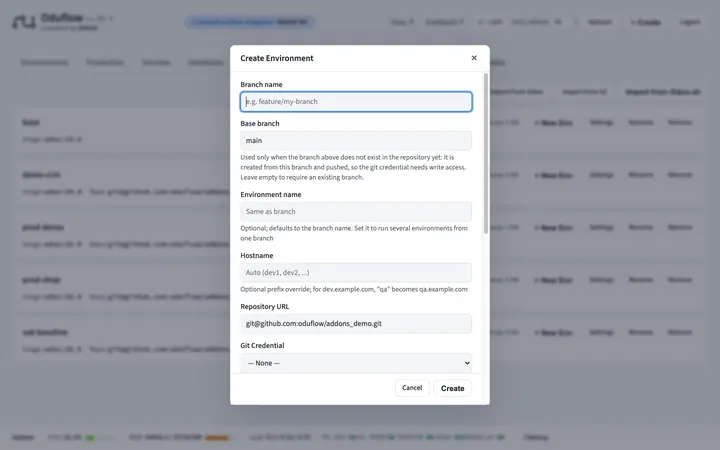Open Settings for the demo-crm row

[602, 175]
